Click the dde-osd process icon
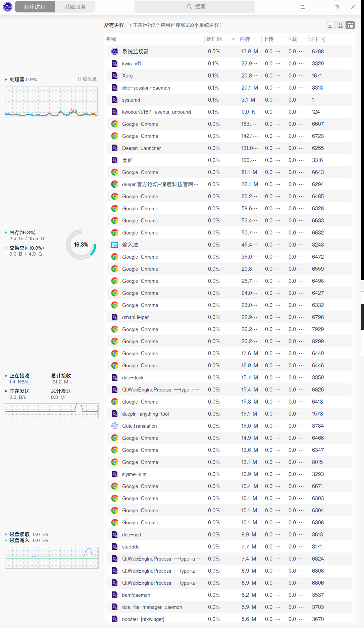Image resolution: width=364 pixels, height=628 pixels. coord(115,534)
